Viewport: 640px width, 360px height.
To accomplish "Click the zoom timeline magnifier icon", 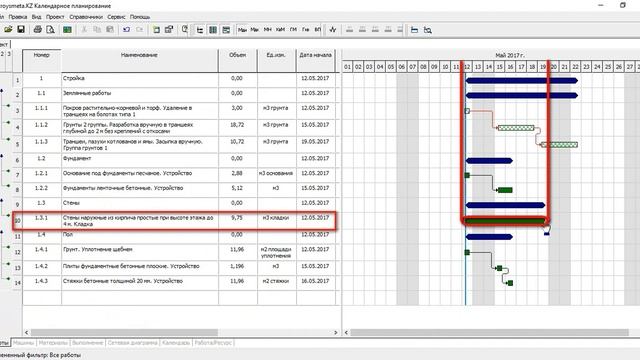I will (427, 30).
